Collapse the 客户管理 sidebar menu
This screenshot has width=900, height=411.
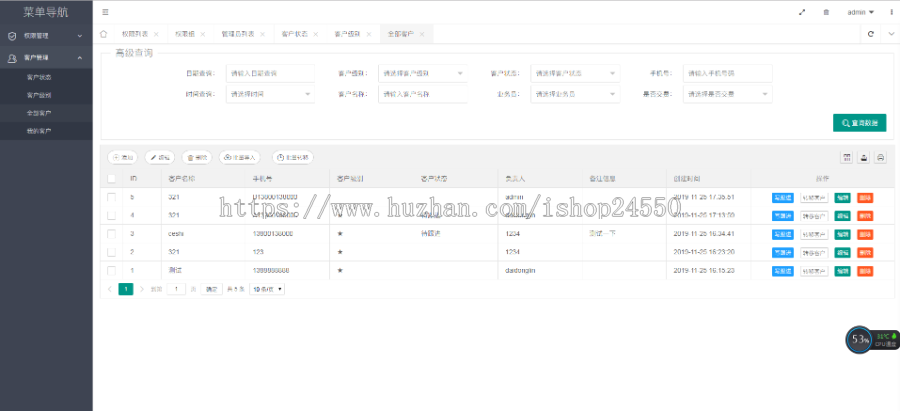pos(46,58)
